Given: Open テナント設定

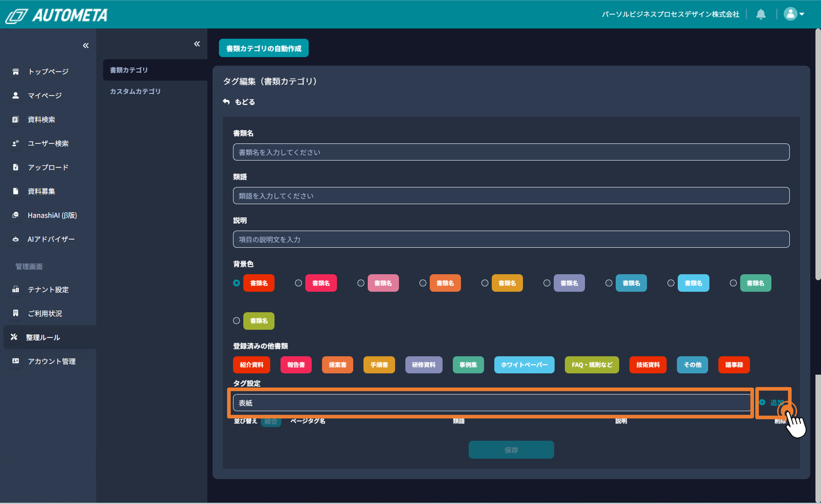Looking at the screenshot, I should click(48, 289).
